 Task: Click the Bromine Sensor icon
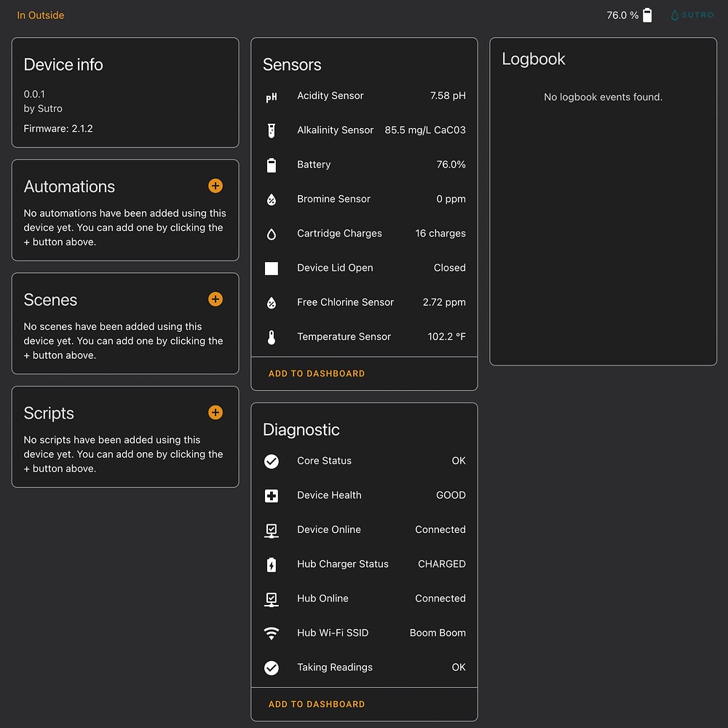click(x=272, y=199)
